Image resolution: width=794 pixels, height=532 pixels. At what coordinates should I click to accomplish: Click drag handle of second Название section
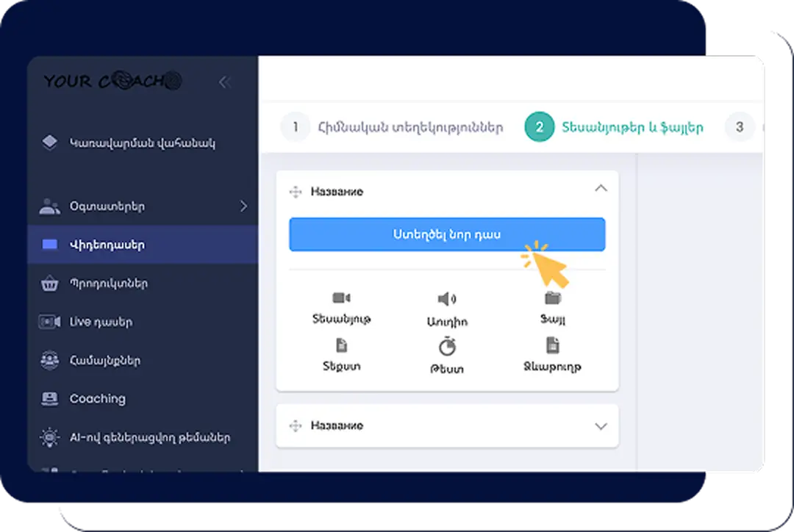[296, 425]
